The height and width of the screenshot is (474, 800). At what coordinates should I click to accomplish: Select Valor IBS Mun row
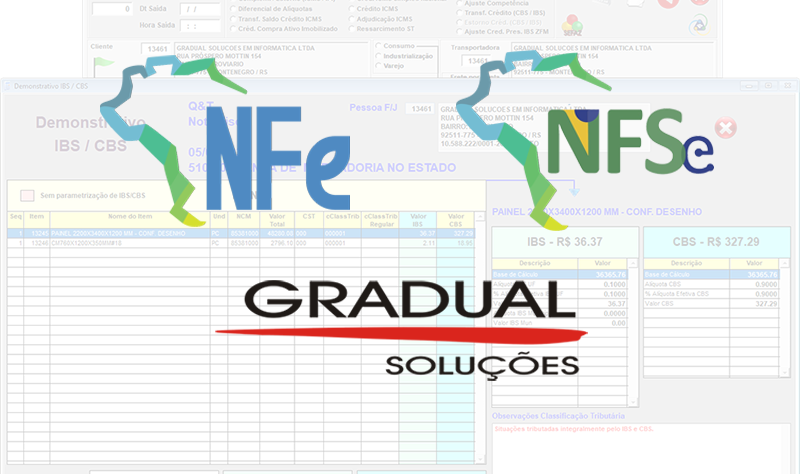(560, 323)
